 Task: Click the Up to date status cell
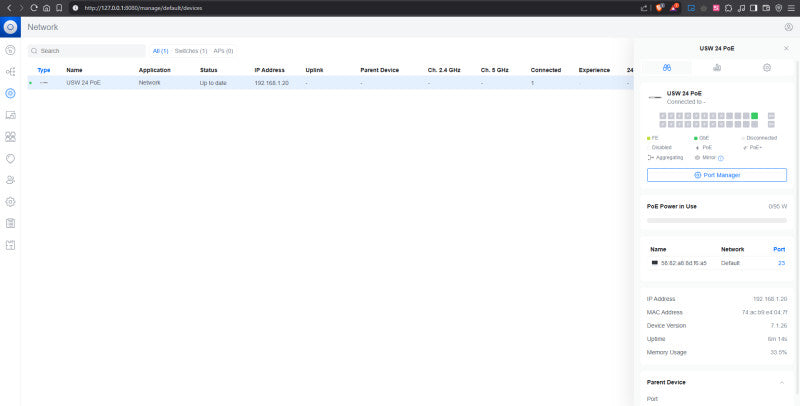click(x=213, y=83)
